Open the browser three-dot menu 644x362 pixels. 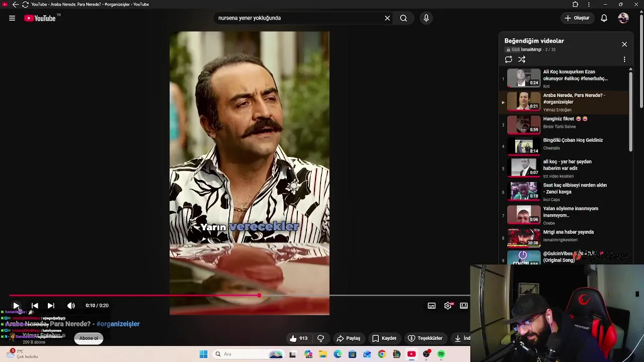point(589,5)
